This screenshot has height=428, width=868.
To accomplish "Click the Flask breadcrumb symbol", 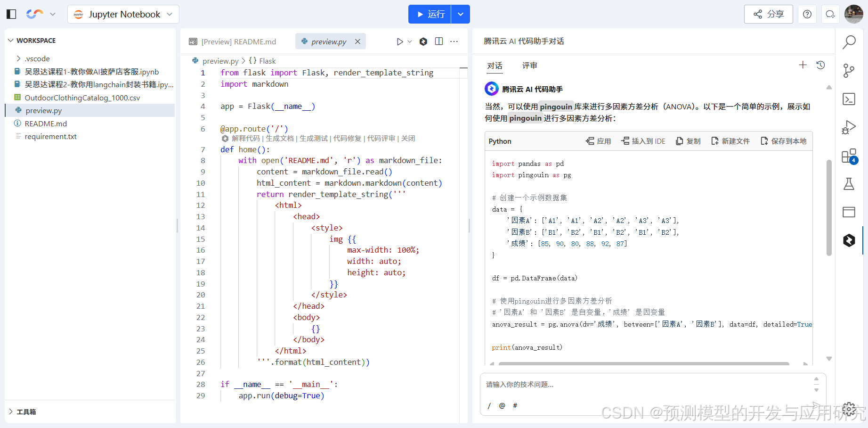I will pyautogui.click(x=267, y=61).
